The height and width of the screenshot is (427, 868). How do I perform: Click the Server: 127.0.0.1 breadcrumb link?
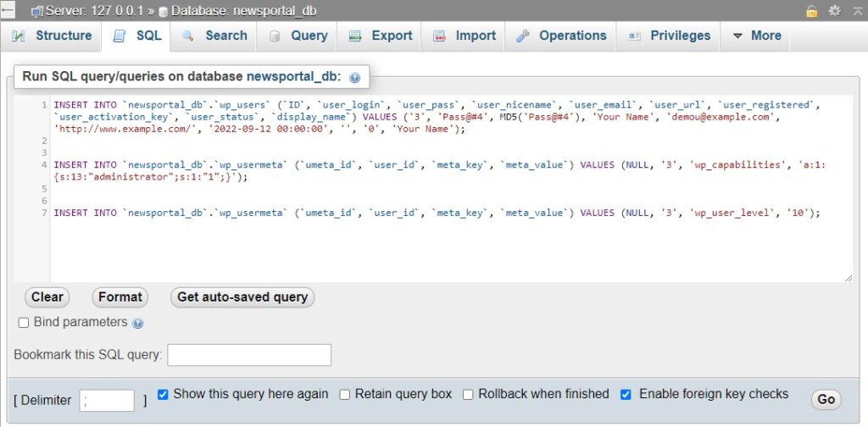(89, 11)
